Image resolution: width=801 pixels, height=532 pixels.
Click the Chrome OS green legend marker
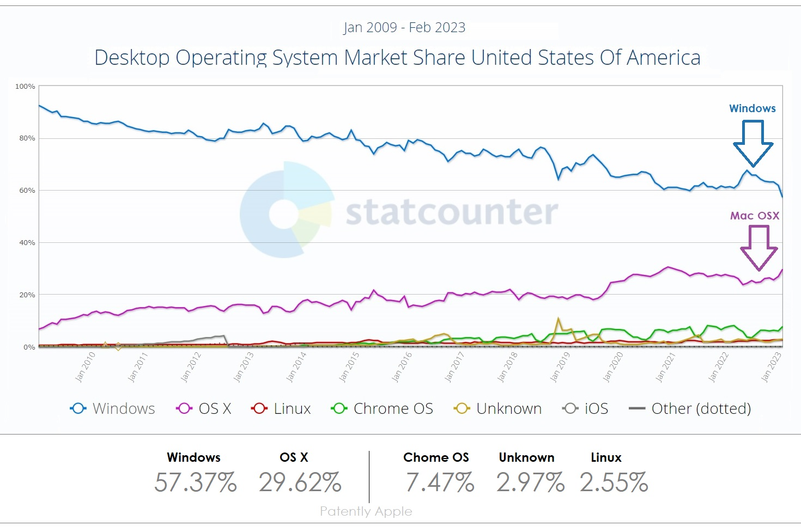tap(339, 408)
